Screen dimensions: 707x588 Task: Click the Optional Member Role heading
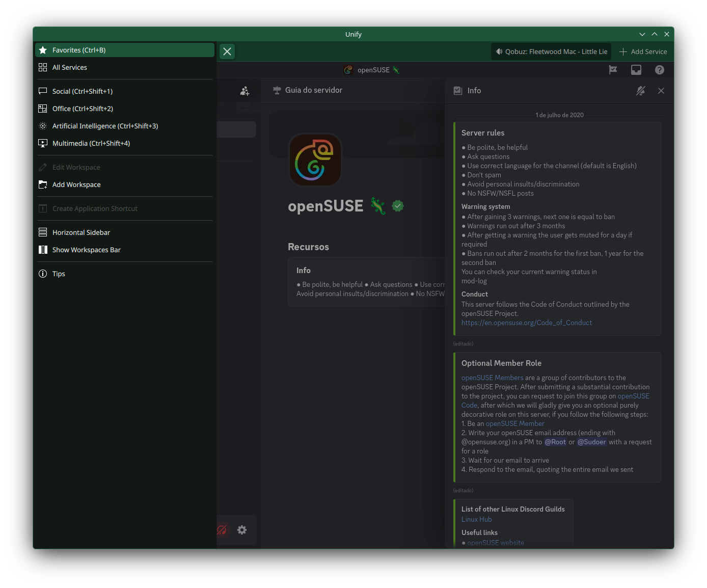501,363
